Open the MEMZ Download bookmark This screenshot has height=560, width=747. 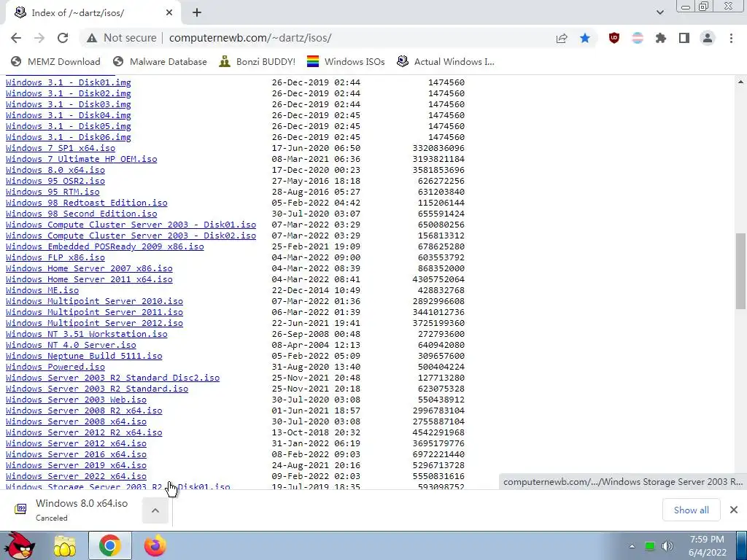point(55,61)
